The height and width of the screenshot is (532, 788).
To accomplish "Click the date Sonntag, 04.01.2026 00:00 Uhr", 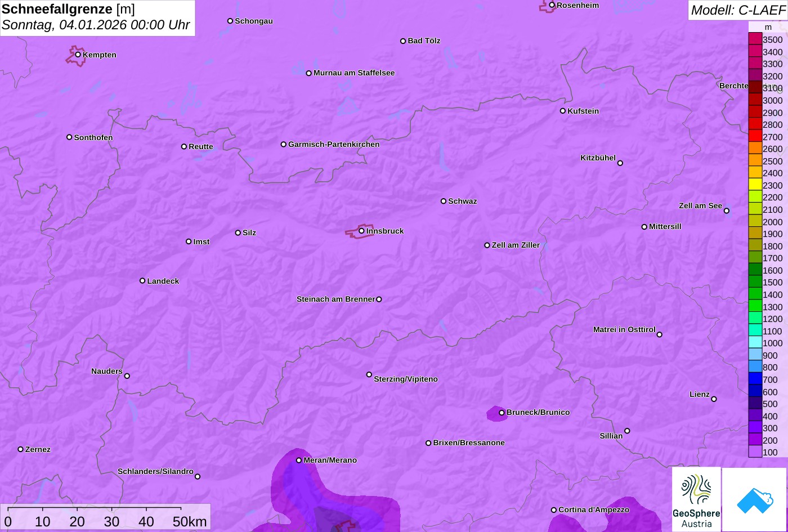I will click(96, 25).
